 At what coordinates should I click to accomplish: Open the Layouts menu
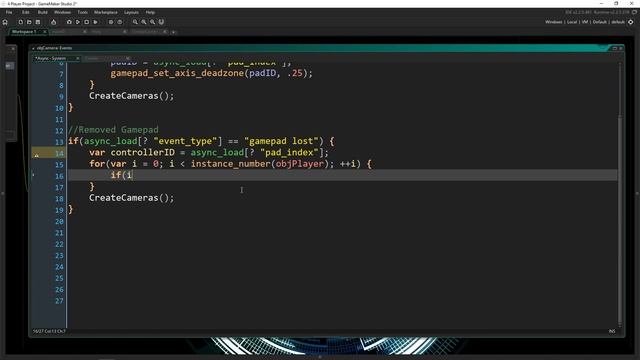[131, 12]
